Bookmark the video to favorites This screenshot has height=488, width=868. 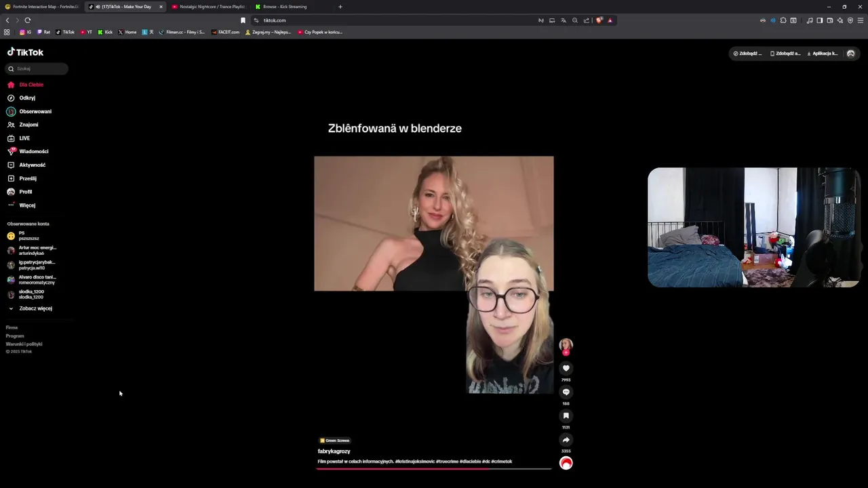point(566,415)
